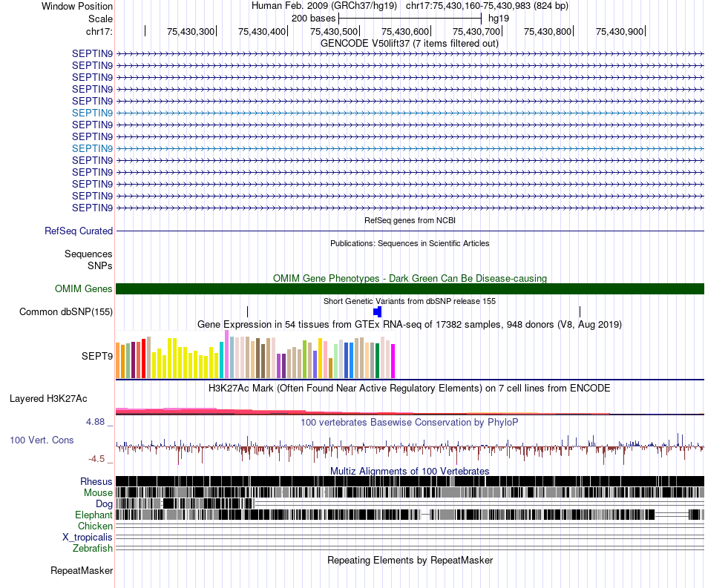Open the GTEx Gene Expression in 54 tissues title
Viewport: 705px width, 588px height.
(x=410, y=324)
